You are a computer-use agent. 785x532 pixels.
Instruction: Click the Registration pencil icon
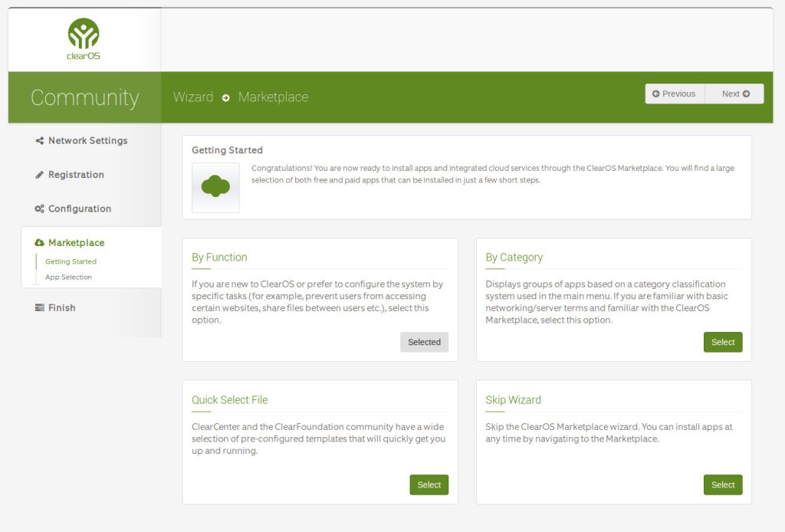(40, 175)
